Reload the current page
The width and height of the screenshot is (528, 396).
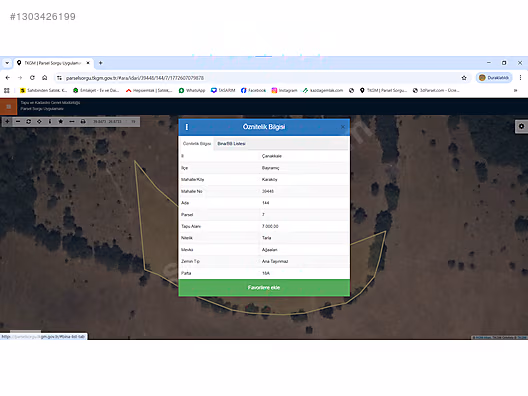[x=32, y=78]
